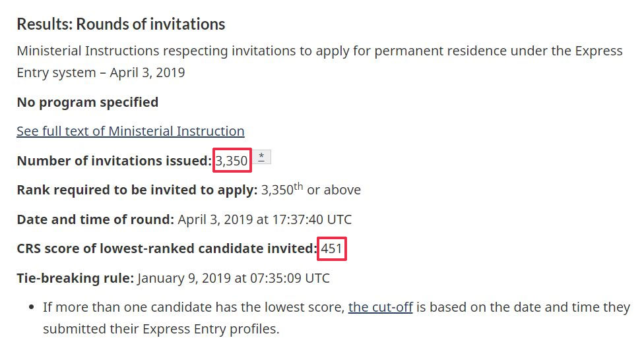Click 'submitted their Express Entry profiles' text
The width and height of the screenshot is (644, 344).
click(161, 328)
